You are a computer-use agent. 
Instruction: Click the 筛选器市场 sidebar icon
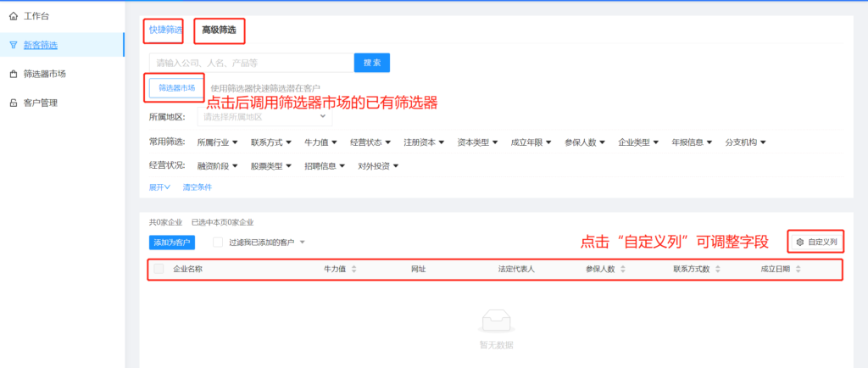(13, 74)
